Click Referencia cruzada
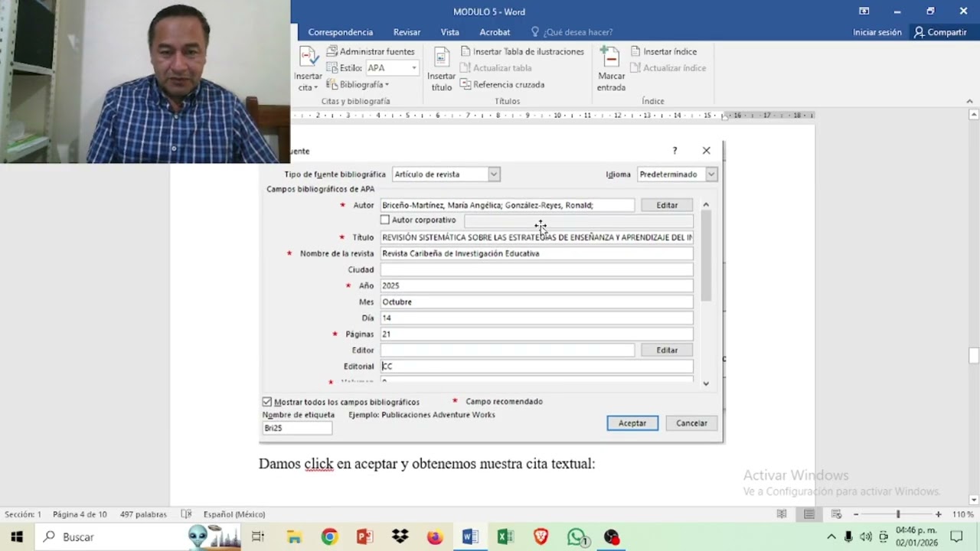980x551 pixels. point(502,84)
